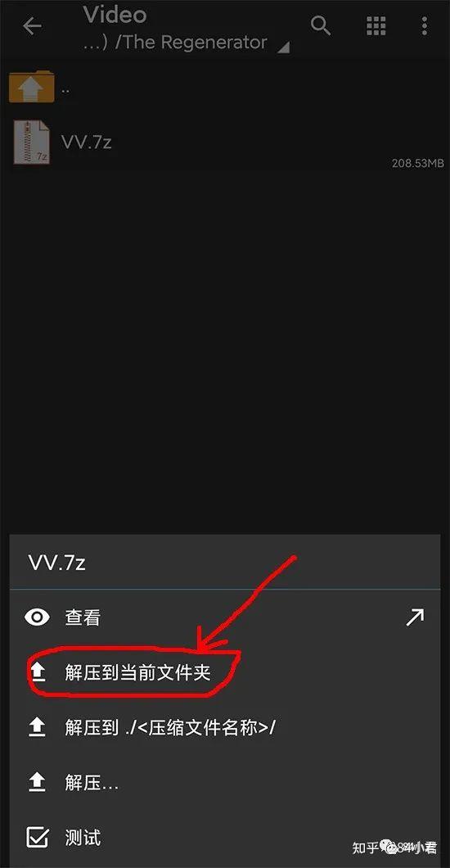Go up via parent folder icon
The width and height of the screenshot is (450, 868).
pos(32,87)
